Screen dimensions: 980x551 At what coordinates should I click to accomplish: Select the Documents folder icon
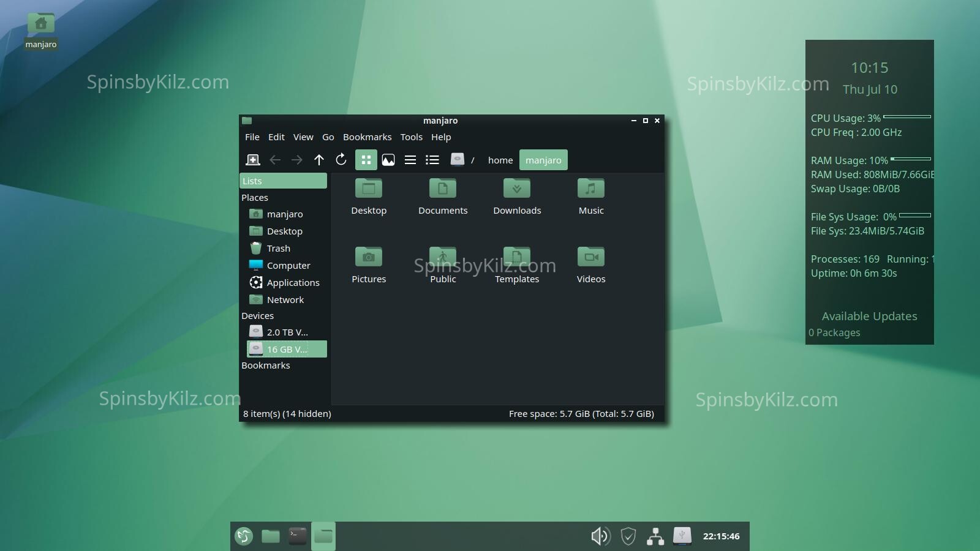tap(443, 188)
